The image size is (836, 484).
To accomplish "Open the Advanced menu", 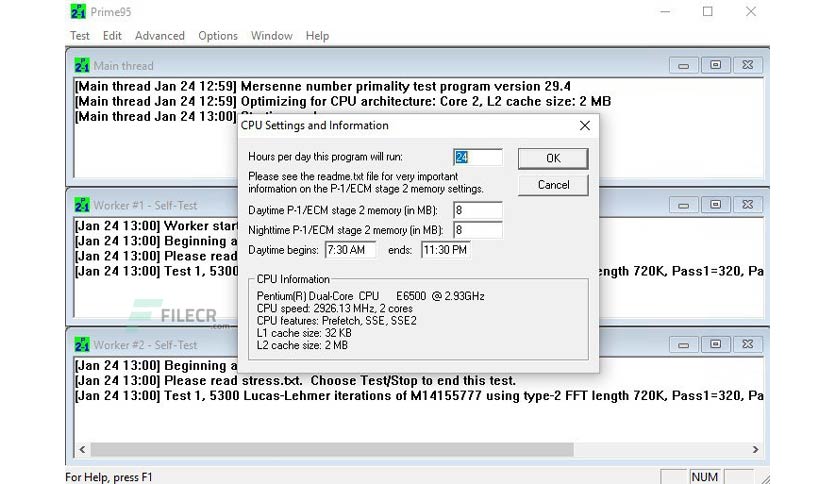I will tap(159, 36).
